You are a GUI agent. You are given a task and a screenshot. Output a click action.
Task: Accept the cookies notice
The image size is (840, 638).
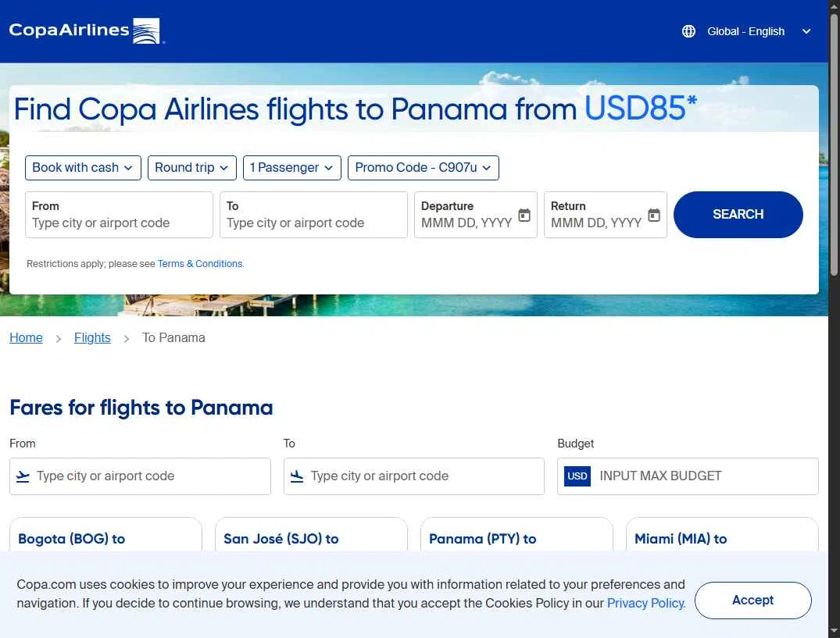point(752,601)
